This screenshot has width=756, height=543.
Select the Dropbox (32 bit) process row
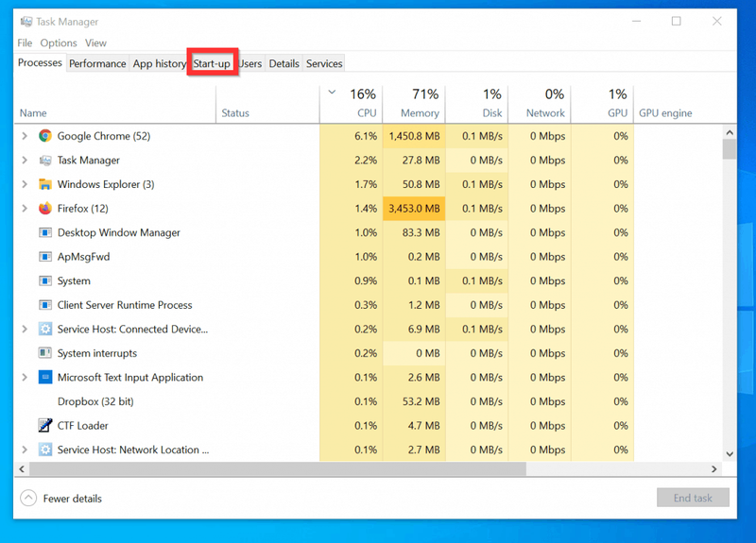(324, 401)
